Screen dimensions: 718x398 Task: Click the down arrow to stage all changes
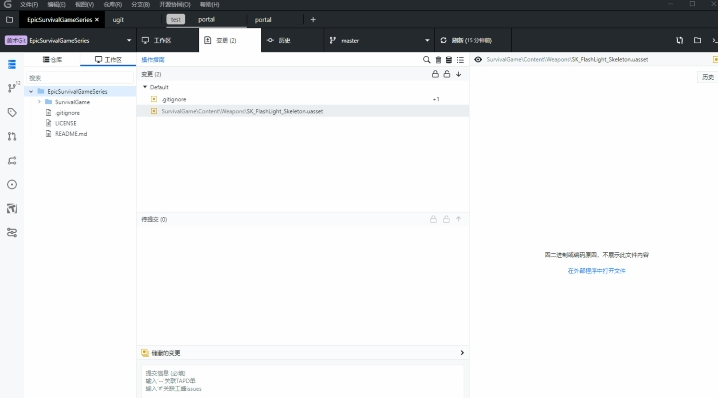click(458, 74)
